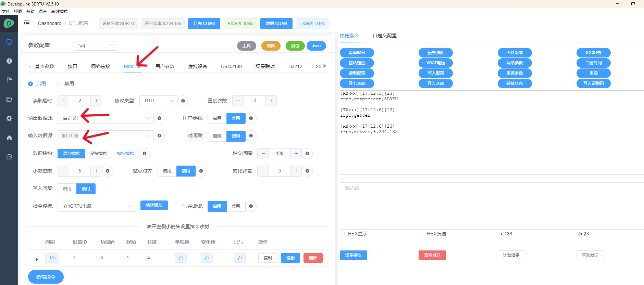Click into the 输入区 text area
Viewport: 644px width, 285px height.
(x=492, y=205)
